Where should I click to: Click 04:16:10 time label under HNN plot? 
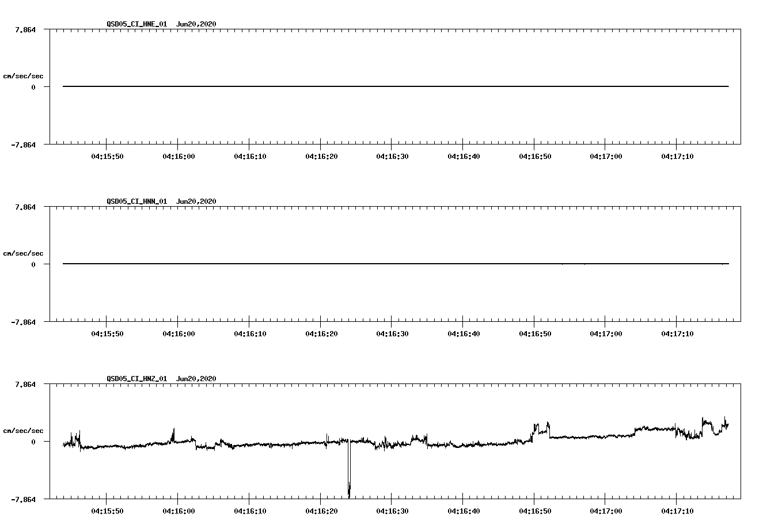coord(250,333)
